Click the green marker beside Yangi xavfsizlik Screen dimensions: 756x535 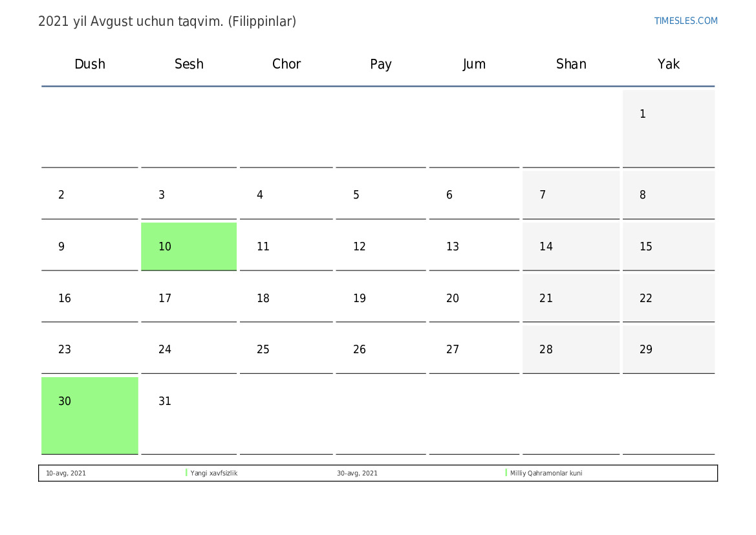(186, 473)
